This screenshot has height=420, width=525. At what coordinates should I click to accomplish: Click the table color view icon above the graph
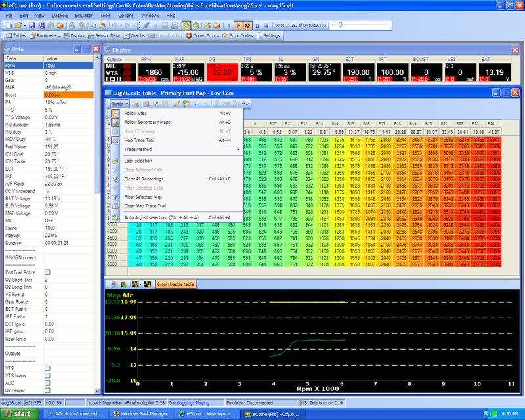[x=114, y=284]
